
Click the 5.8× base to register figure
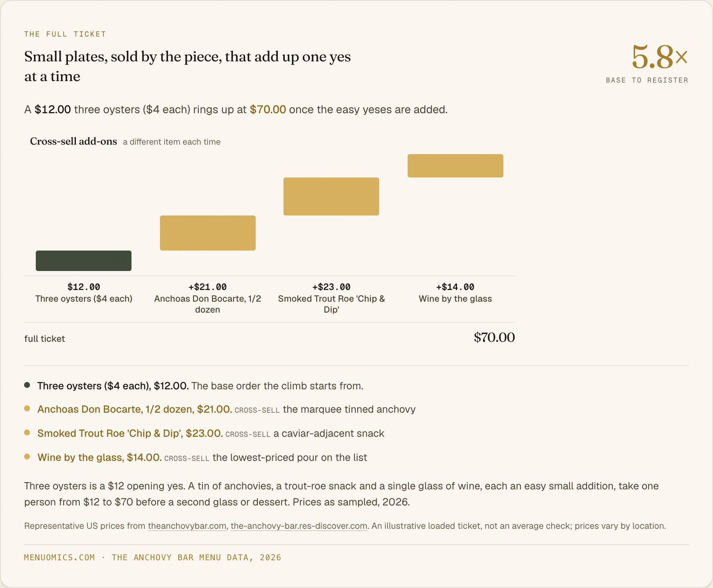(660, 57)
